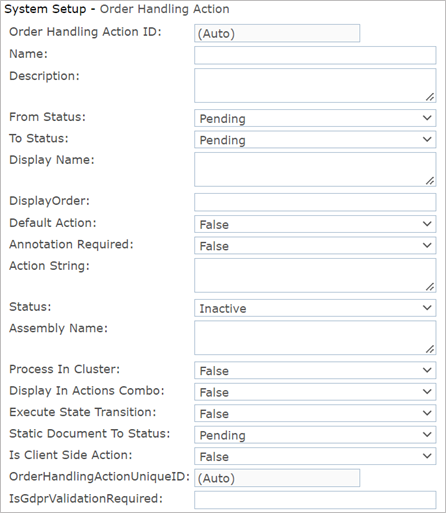Expand the Execute State Transition dropdown

315,413
